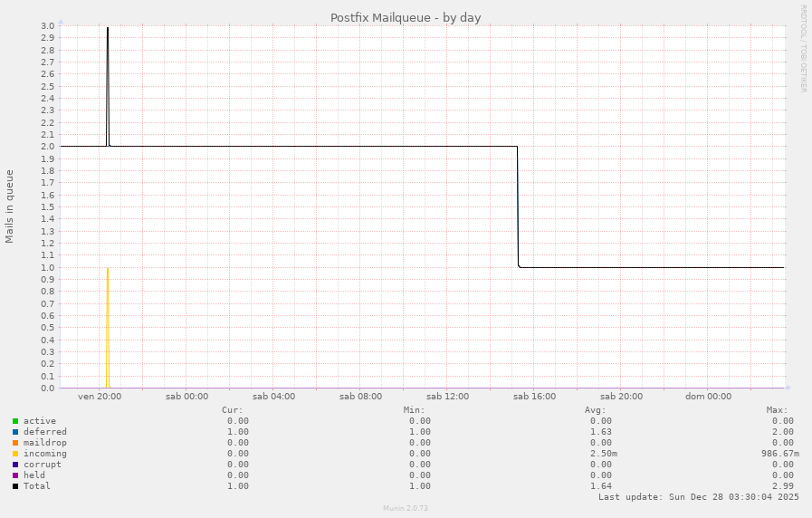Click the black Total spike peak near ven 20:00
Screen dimensions: 812x518
pos(107,29)
